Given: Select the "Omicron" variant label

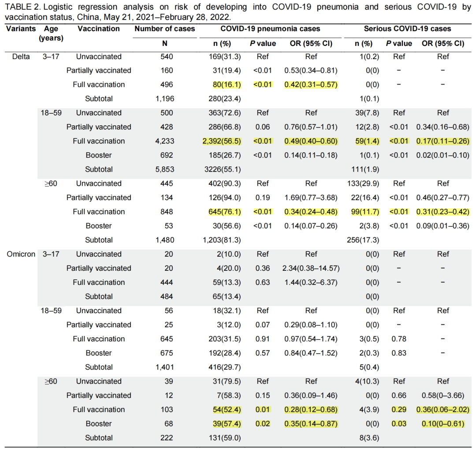Looking at the screenshot, I should point(21,254).
